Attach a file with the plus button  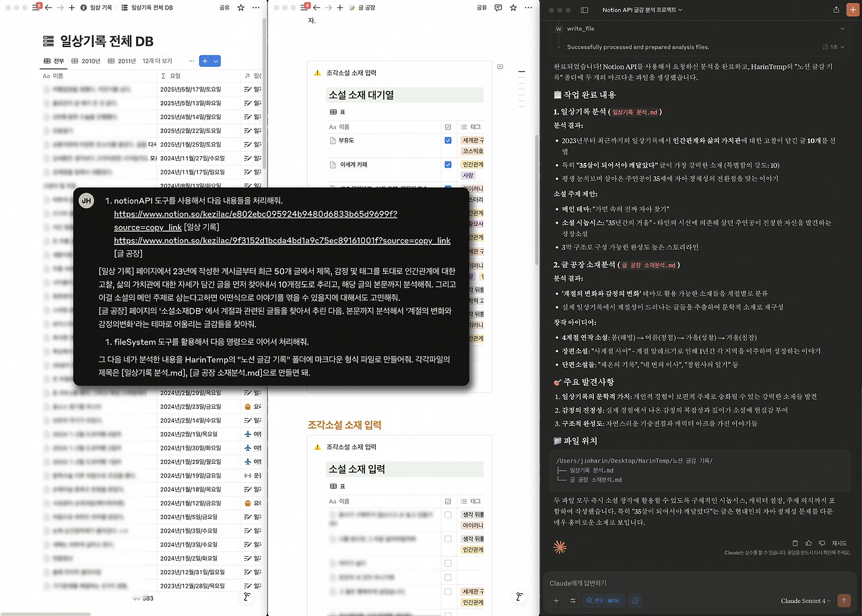tap(556, 601)
